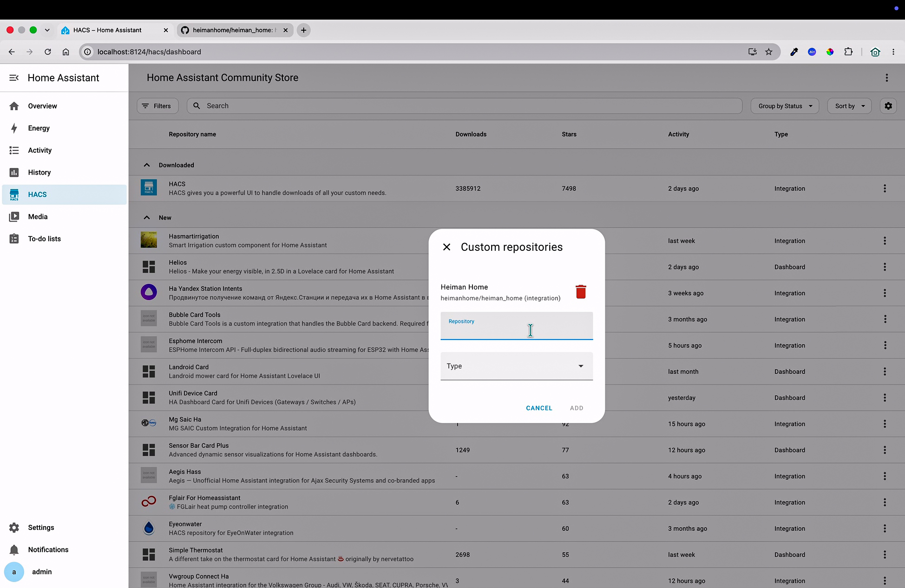The height and width of the screenshot is (588, 905).
Task: Click the Repository input field
Action: (517, 326)
